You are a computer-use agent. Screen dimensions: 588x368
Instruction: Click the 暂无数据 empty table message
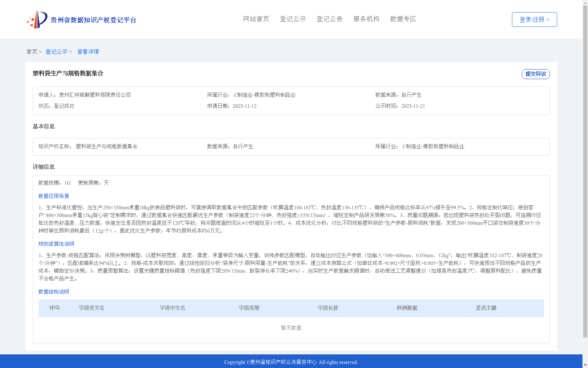(291, 328)
